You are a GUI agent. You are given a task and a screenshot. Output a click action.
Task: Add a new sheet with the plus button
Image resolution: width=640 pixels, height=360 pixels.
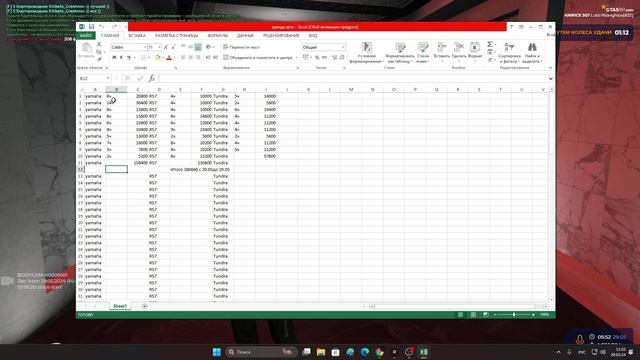coord(144,306)
